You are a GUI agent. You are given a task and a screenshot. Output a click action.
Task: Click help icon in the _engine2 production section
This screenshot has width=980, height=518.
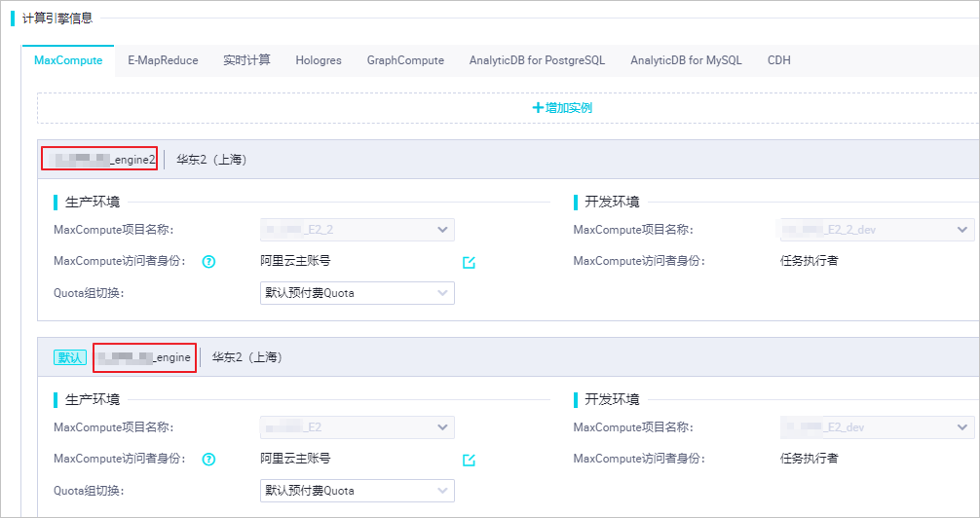point(208,262)
